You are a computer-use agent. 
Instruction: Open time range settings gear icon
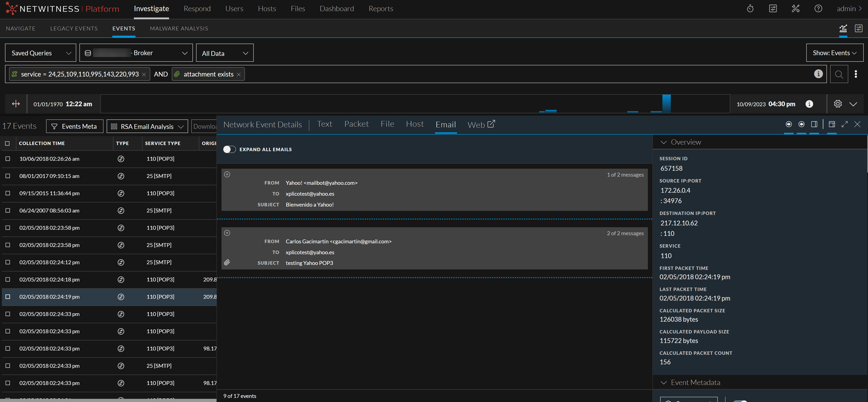tap(838, 104)
